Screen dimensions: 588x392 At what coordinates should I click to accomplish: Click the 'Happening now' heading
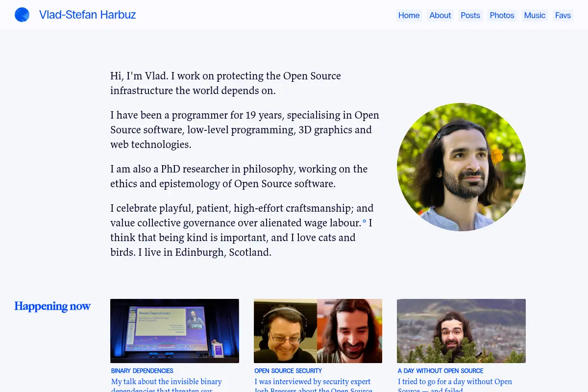tap(52, 306)
